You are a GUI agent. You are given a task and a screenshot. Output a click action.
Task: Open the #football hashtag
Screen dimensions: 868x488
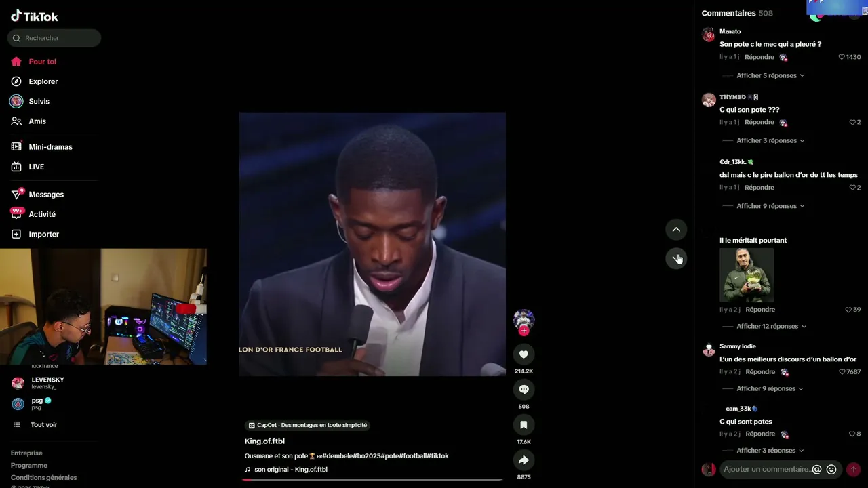coord(413,456)
